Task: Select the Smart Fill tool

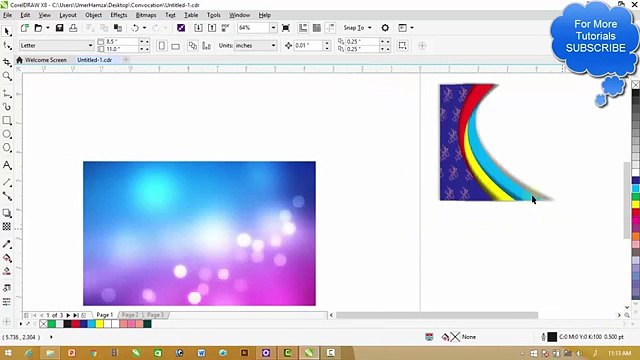Action: (x=7, y=271)
